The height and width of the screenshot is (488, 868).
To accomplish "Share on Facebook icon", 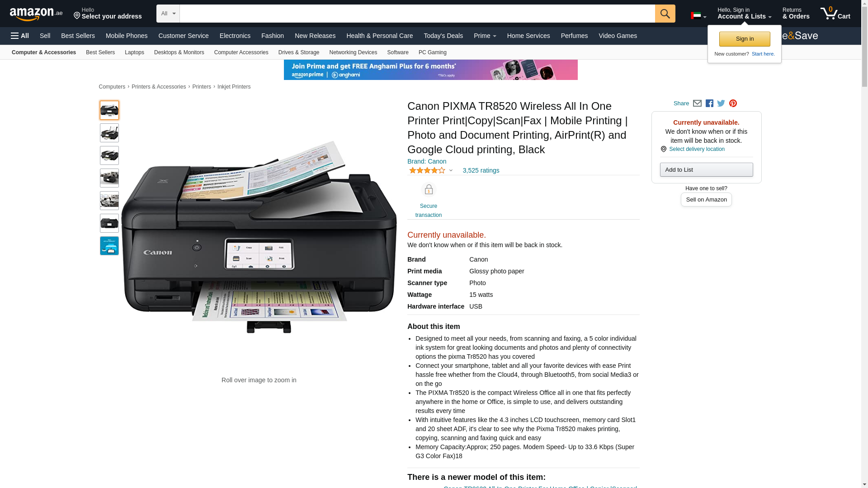I will [x=709, y=103].
